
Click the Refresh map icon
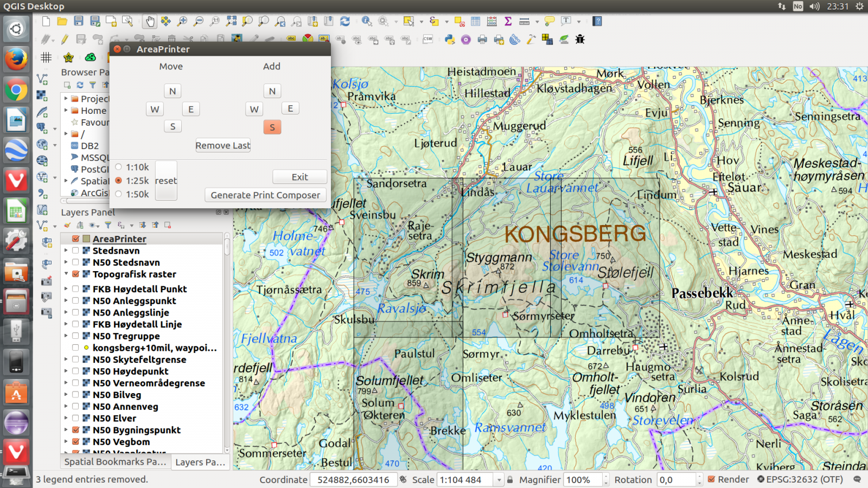point(345,22)
